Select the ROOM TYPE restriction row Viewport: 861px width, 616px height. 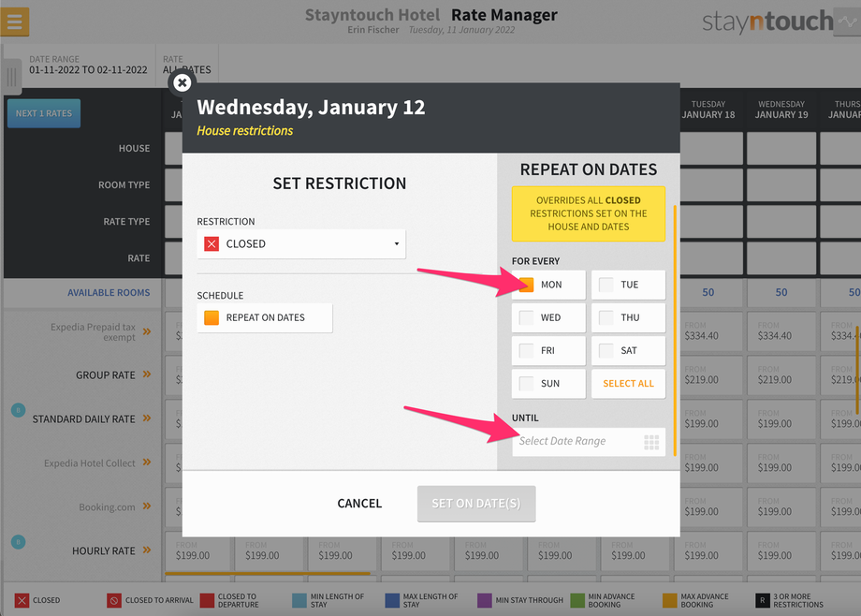(124, 185)
